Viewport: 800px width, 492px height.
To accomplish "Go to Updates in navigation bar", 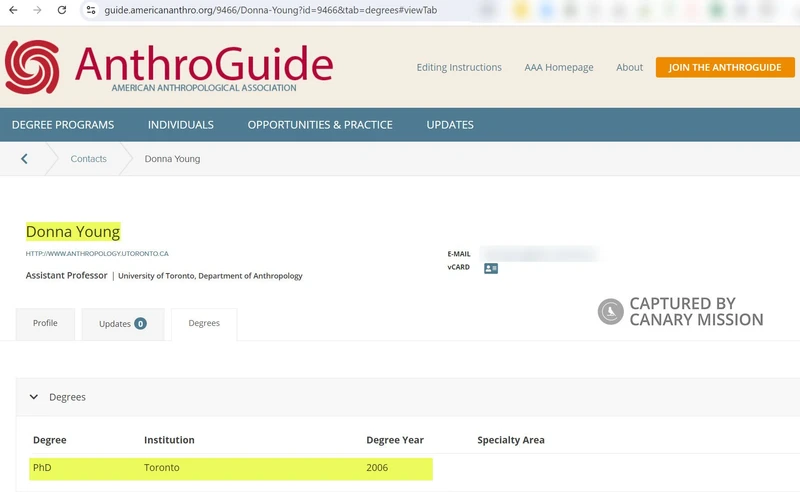I will (450, 125).
